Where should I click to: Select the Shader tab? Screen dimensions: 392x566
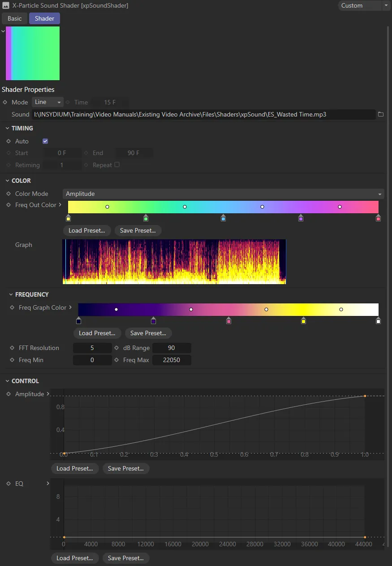[44, 18]
